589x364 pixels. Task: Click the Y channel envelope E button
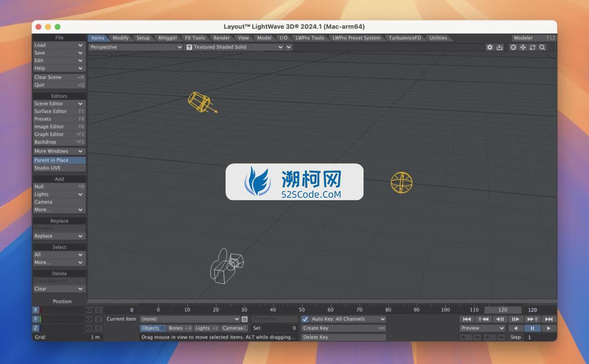98,319
